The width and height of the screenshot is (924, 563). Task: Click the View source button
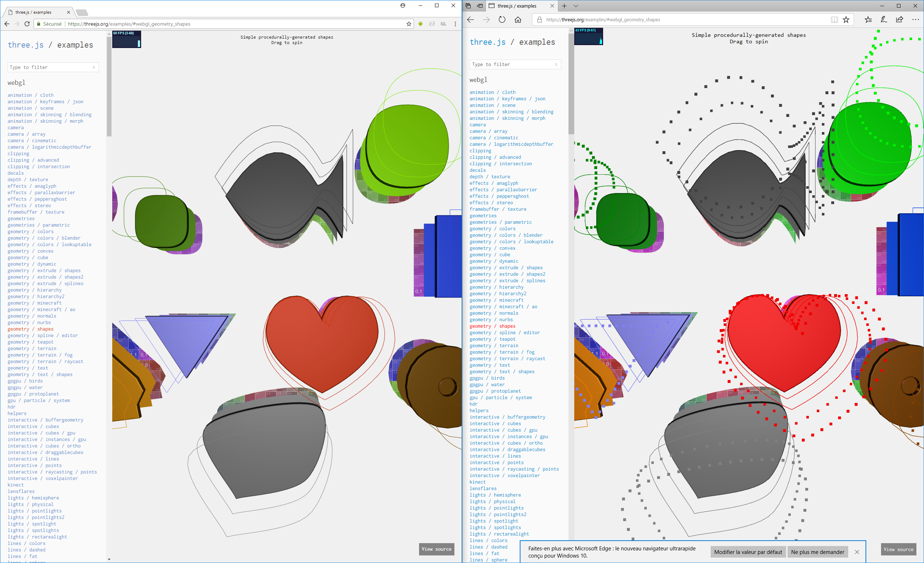pos(436,549)
